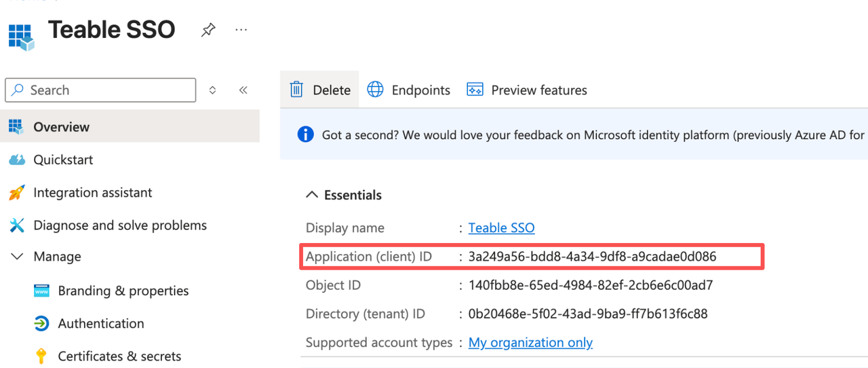Click the Diagnose tools wrench icon

click(16, 225)
